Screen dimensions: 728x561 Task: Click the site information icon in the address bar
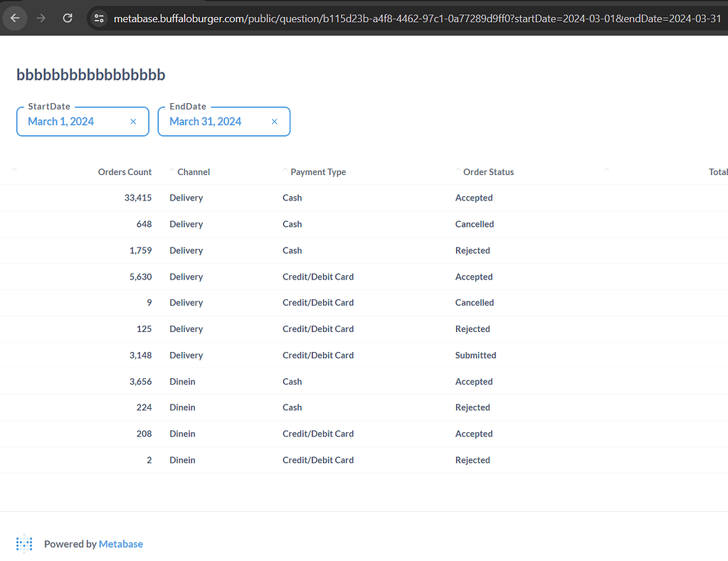click(99, 18)
